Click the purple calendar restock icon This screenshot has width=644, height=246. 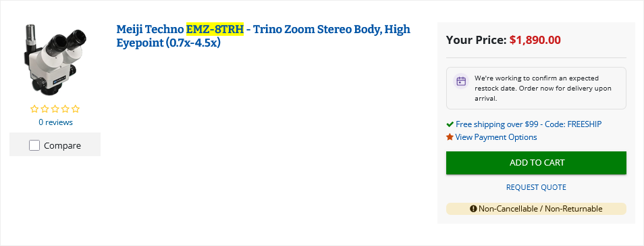461,81
